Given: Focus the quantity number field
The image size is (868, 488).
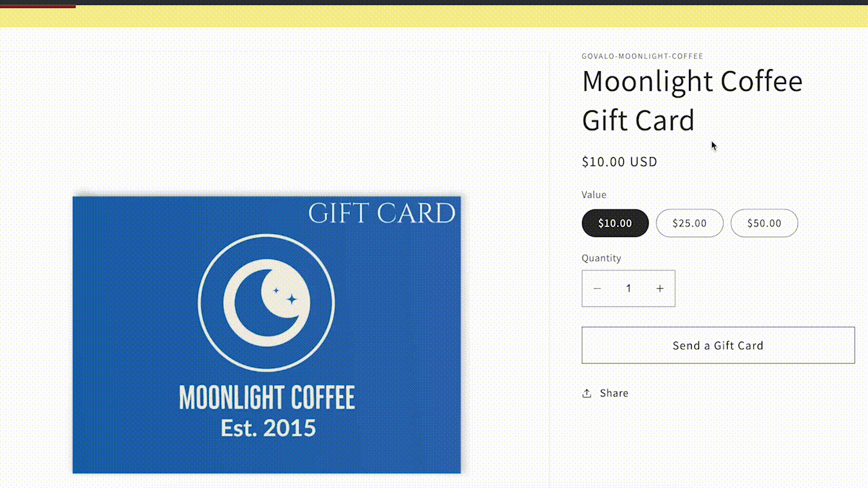Looking at the screenshot, I should 629,289.
